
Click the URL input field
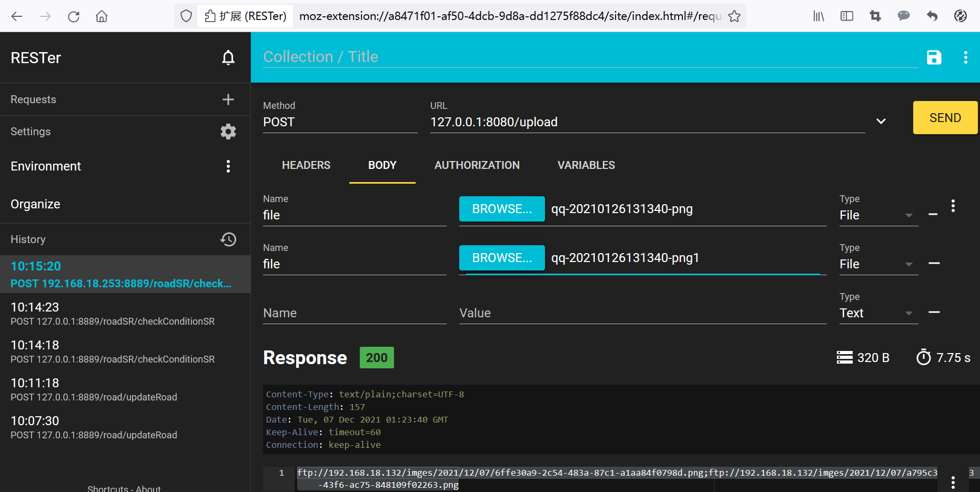point(648,122)
